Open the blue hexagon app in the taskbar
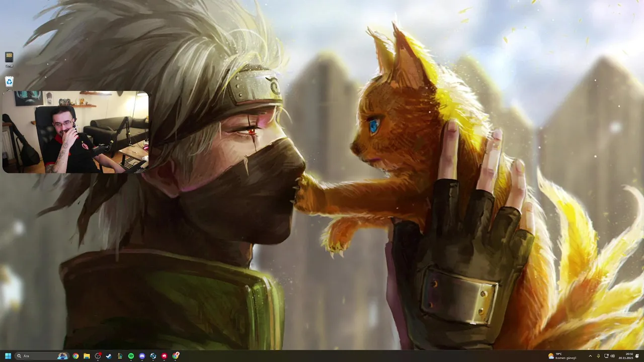This screenshot has width=644, height=362. 153,356
